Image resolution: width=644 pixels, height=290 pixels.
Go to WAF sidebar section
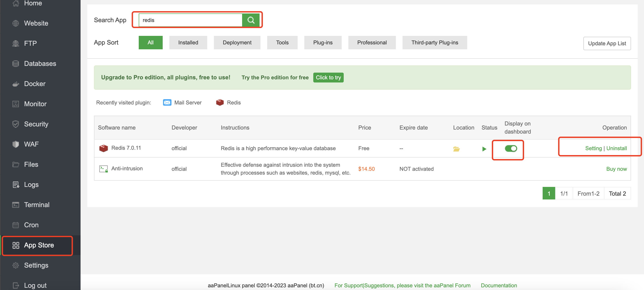point(31,144)
